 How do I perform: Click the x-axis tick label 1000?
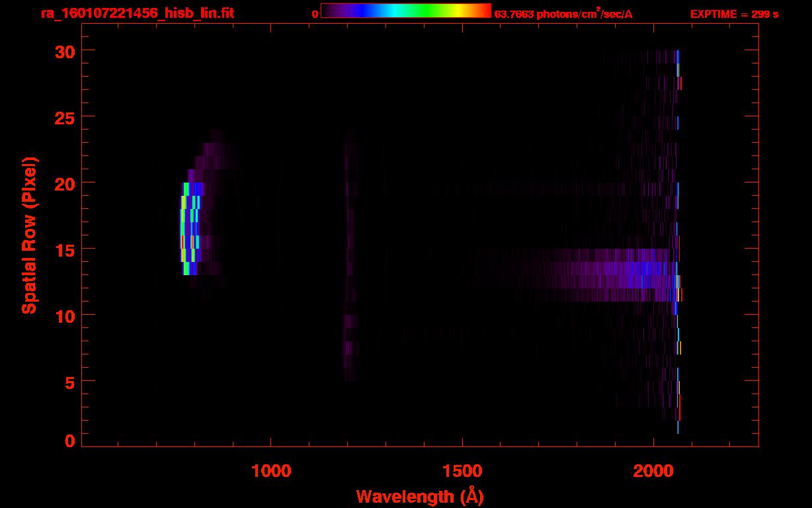[x=271, y=471]
